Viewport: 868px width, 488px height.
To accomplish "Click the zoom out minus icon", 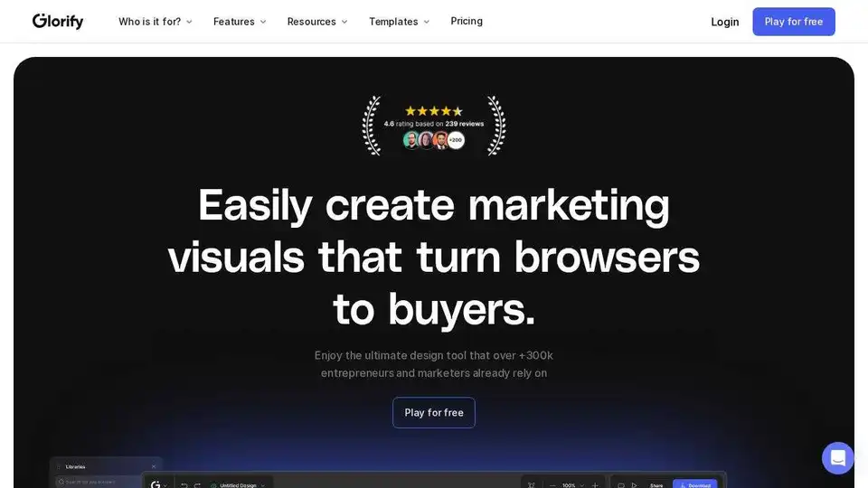I will 552,485.
